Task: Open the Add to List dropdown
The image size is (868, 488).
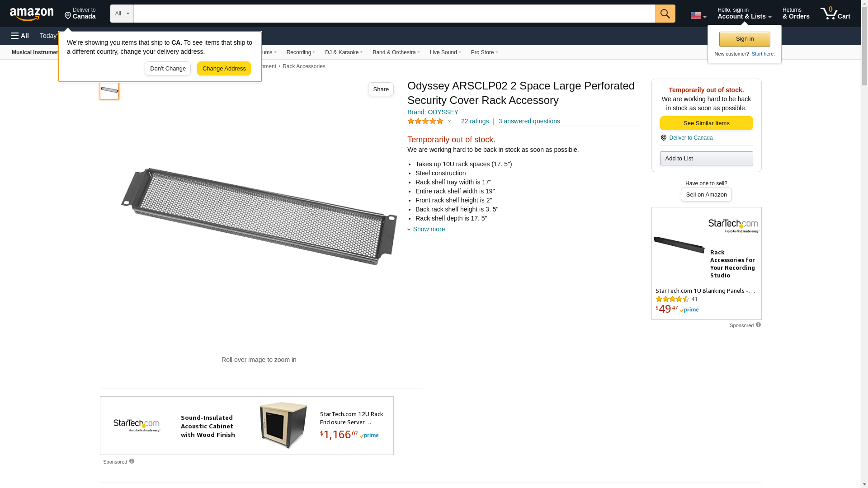Action: click(706, 158)
